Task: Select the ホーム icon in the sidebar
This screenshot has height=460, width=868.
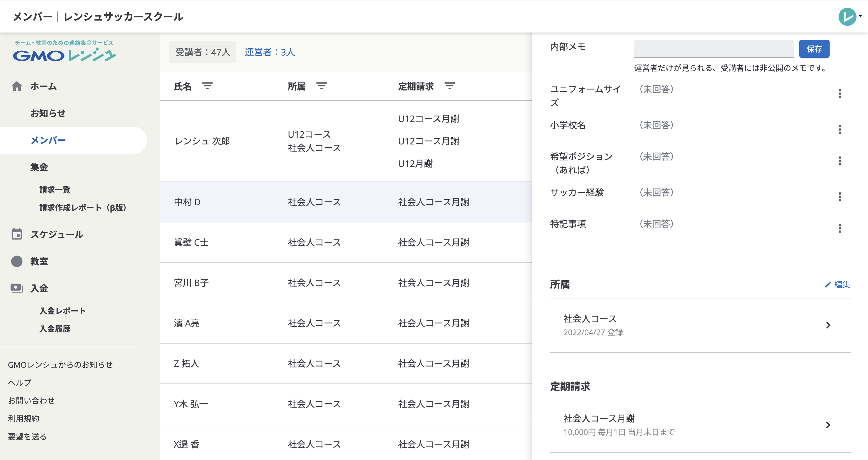Action: point(17,86)
